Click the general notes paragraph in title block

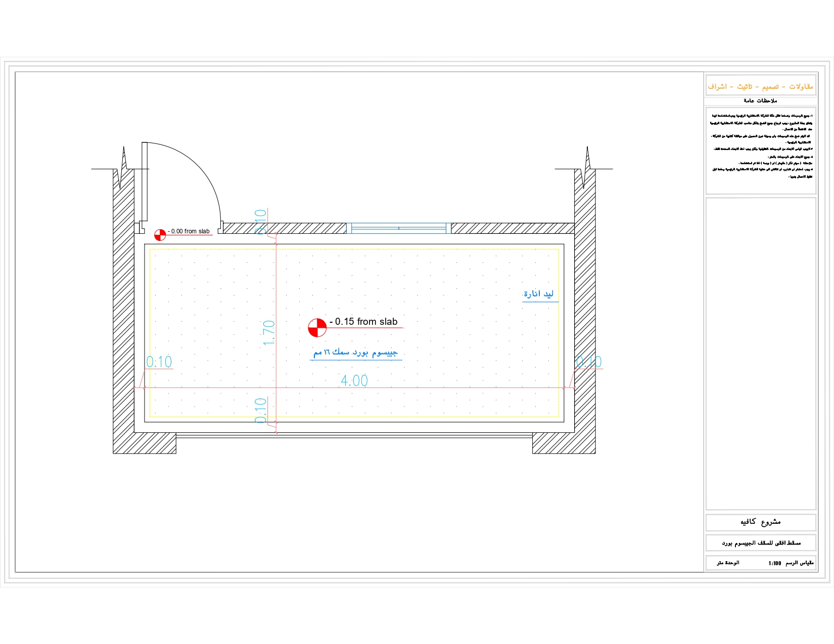761,146
